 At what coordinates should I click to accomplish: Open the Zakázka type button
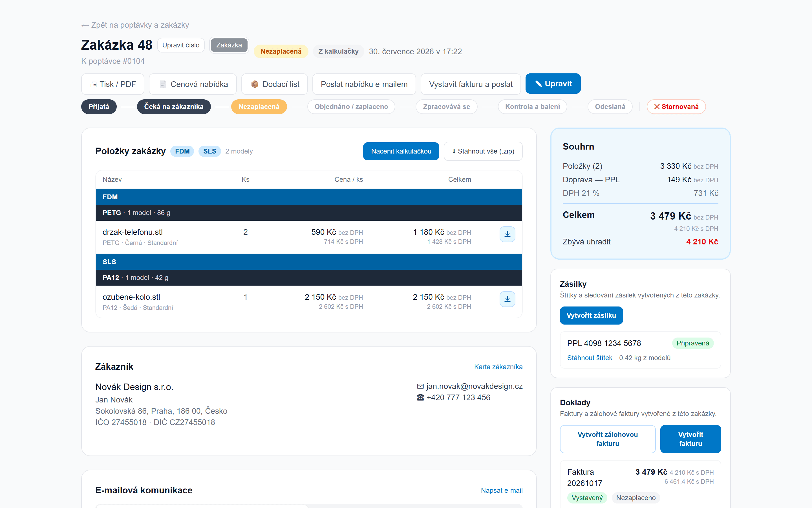pyautogui.click(x=229, y=45)
